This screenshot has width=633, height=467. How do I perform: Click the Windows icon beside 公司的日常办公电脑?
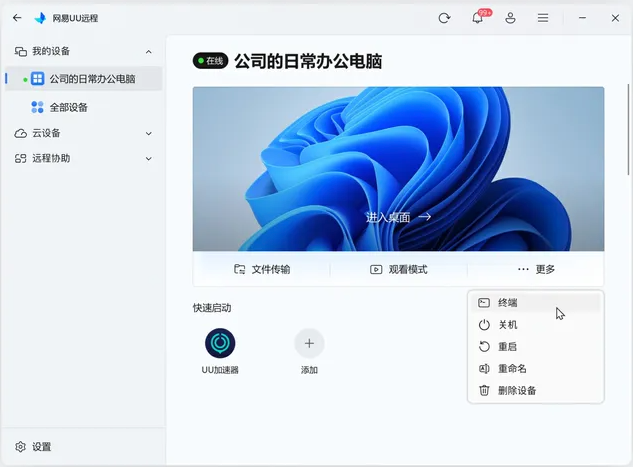[38, 79]
